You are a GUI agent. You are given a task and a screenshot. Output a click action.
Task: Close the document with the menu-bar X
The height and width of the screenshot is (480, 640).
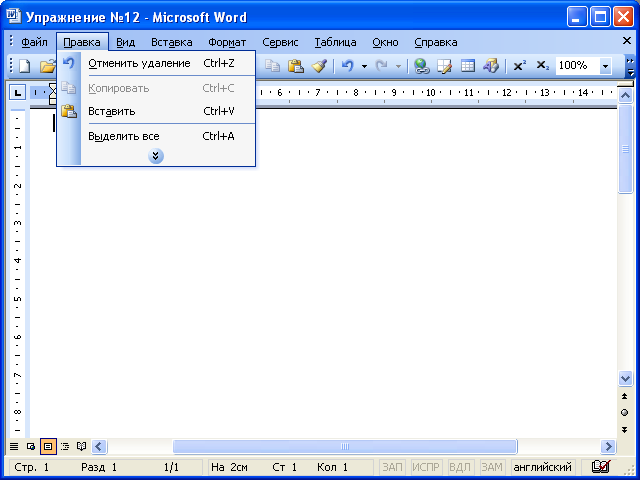[627, 41]
